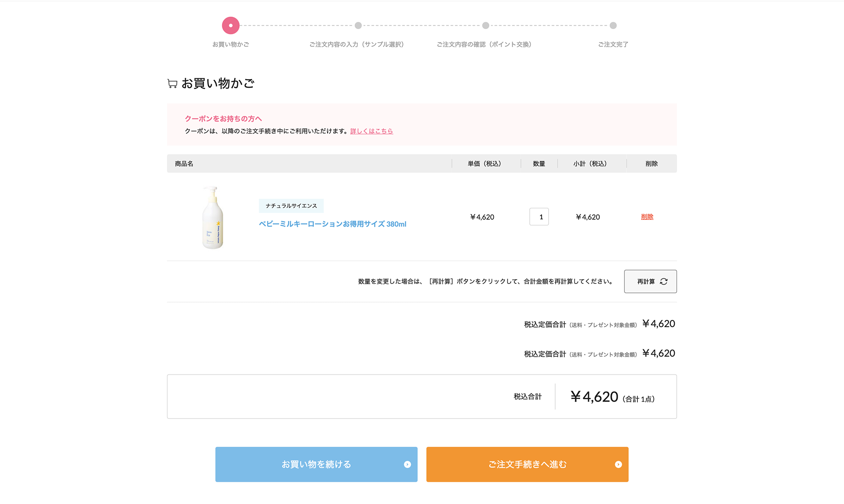Click the pink active step circle

(x=231, y=25)
